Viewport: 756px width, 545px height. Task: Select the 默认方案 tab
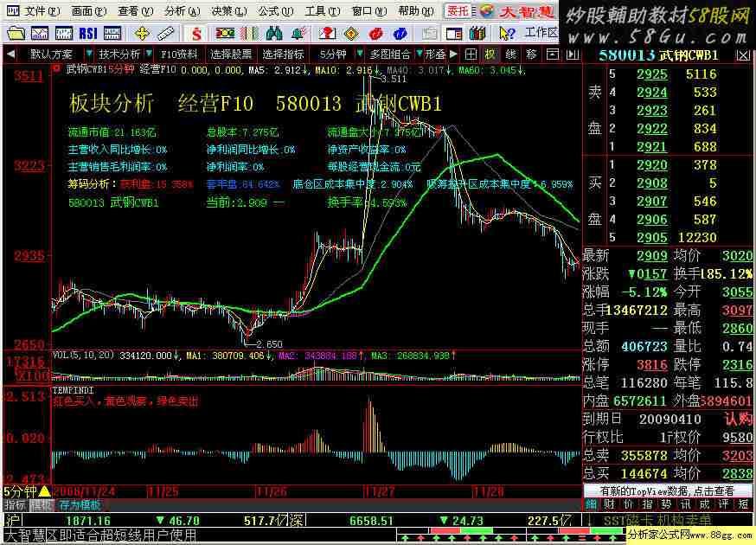[51, 54]
